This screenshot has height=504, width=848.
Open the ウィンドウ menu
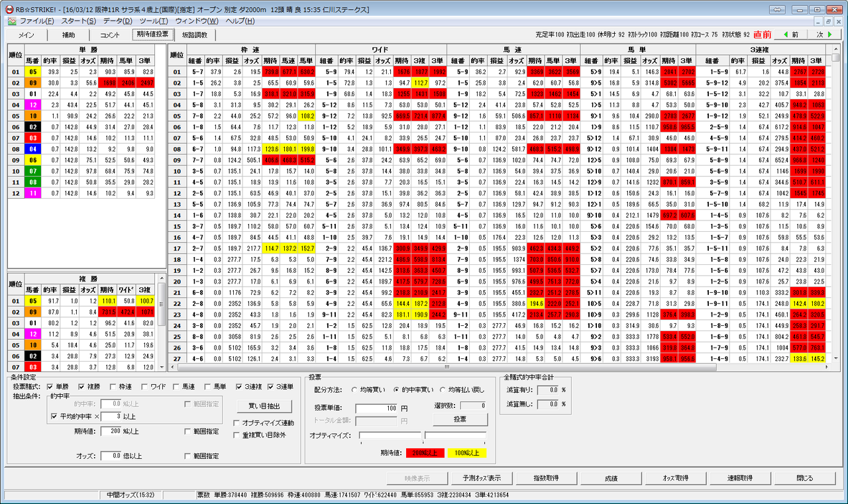click(x=196, y=21)
